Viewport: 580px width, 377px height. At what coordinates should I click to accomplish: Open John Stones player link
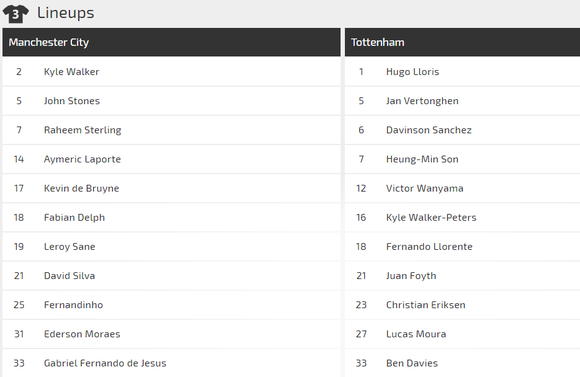72,101
